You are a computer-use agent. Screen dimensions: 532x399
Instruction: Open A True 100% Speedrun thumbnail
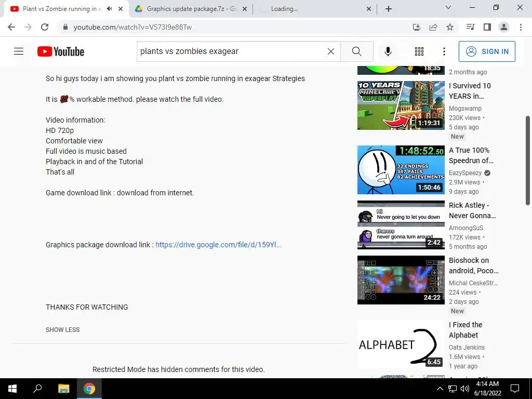click(401, 170)
